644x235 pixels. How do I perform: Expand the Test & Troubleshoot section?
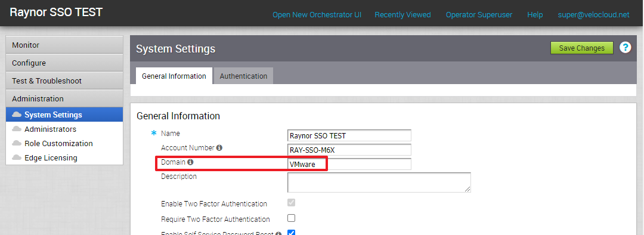coord(64,81)
